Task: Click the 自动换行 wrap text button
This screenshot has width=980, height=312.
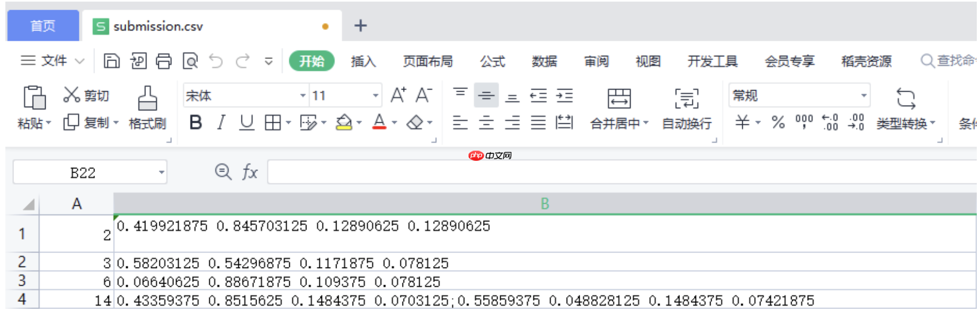Action: pyautogui.click(x=686, y=108)
